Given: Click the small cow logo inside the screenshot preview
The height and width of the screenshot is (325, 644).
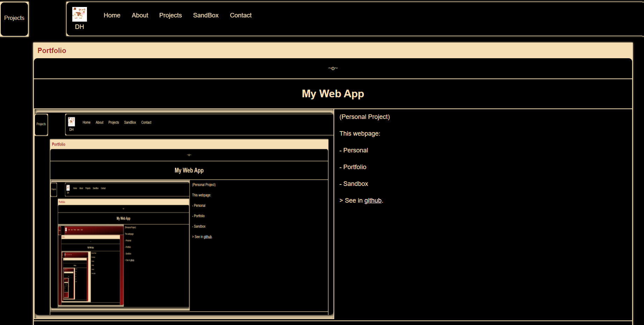Looking at the screenshot, I should pyautogui.click(x=72, y=121).
